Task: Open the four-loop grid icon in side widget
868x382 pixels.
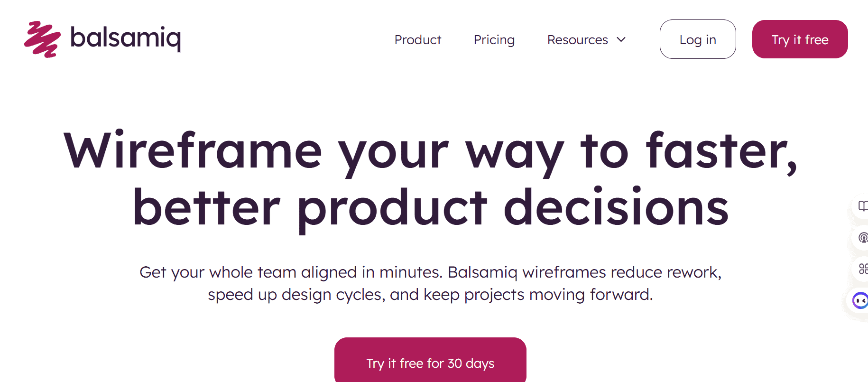Action: coord(863,269)
